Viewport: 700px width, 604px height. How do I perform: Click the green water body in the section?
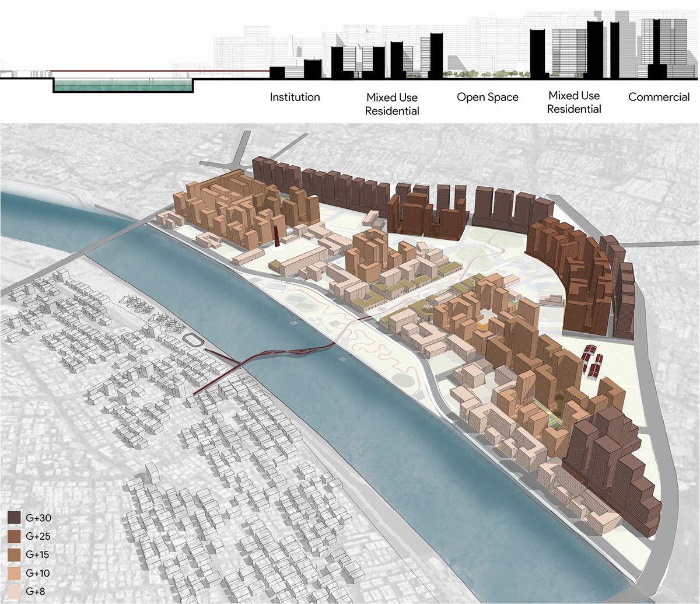[x=123, y=86]
